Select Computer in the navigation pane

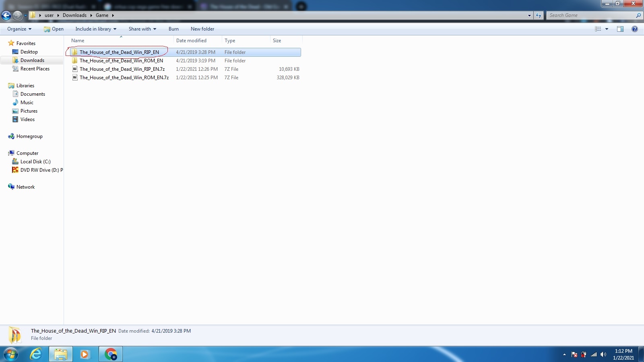point(27,153)
